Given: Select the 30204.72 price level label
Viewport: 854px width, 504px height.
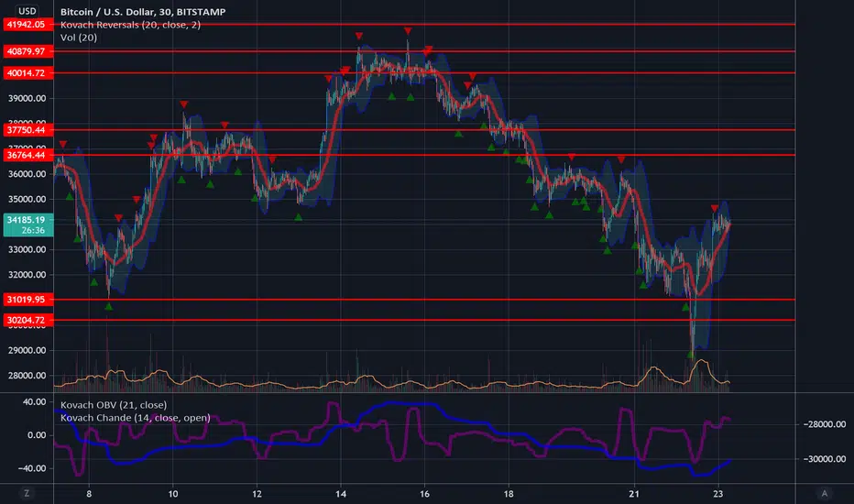Looking at the screenshot, I should [28, 320].
